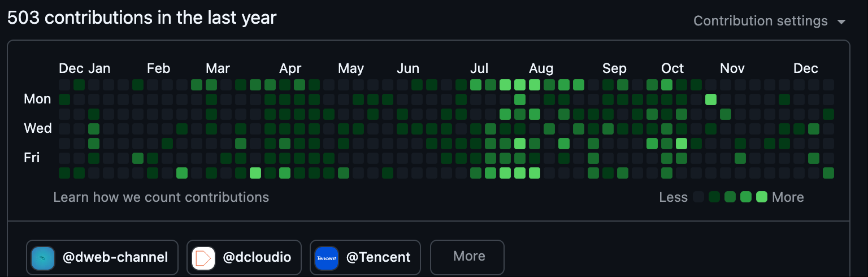Image resolution: width=868 pixels, height=277 pixels.
Task: Click the "Jun" month label
Action: [x=408, y=69]
